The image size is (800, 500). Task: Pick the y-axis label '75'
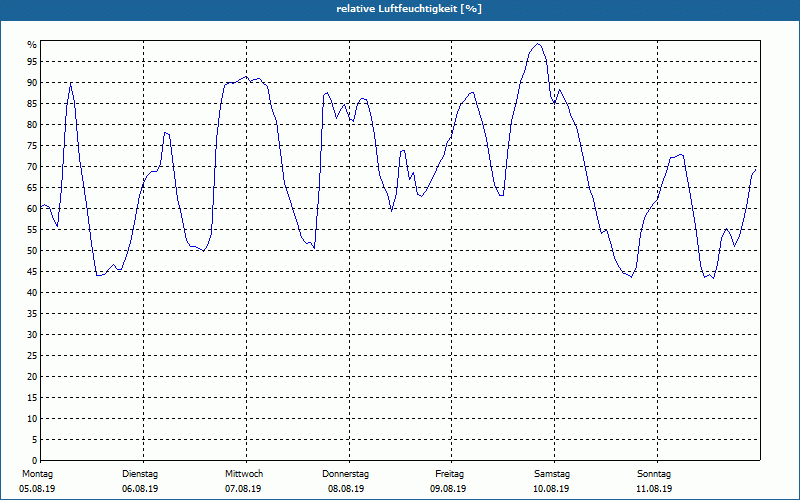[x=32, y=145]
